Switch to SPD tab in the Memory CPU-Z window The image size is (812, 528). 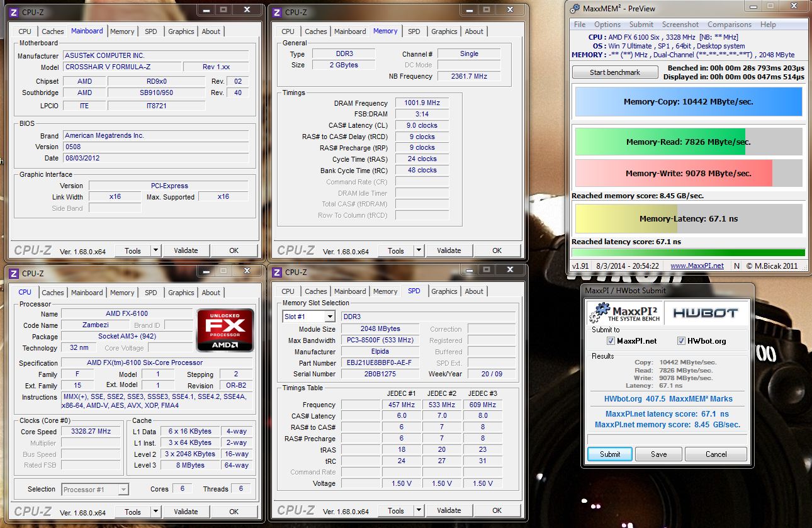pyautogui.click(x=414, y=31)
